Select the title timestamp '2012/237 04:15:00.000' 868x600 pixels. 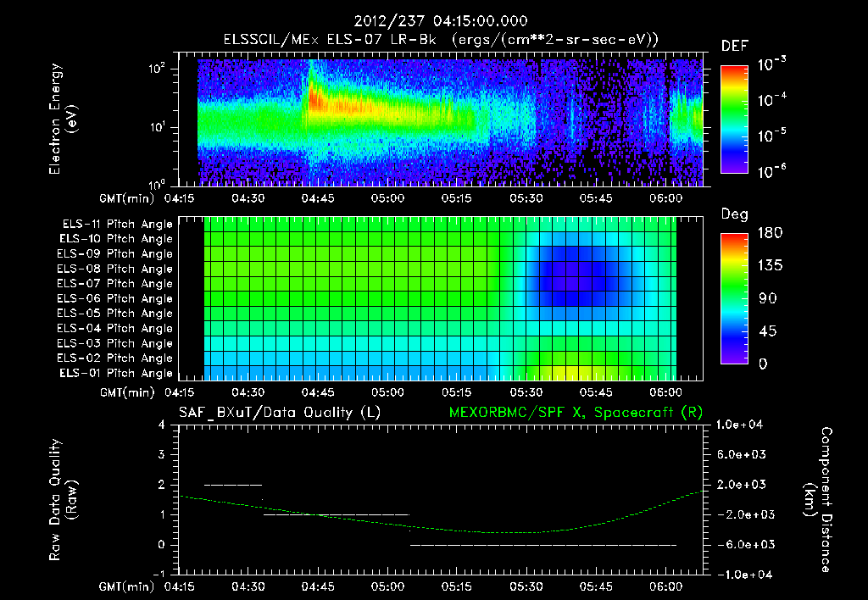441,21
